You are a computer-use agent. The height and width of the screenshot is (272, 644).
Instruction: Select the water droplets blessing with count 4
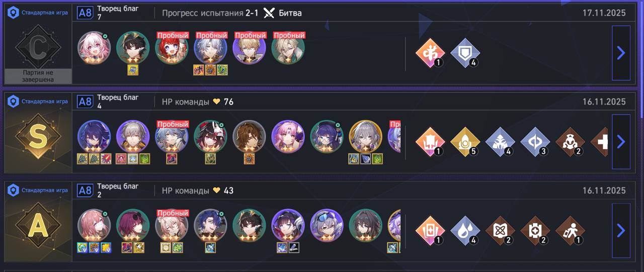465,230
